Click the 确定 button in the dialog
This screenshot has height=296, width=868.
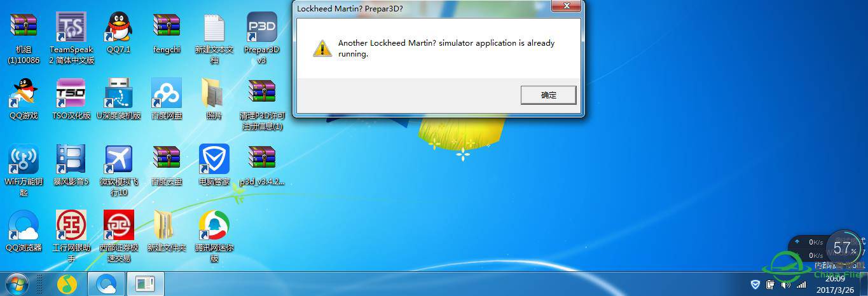pos(548,95)
